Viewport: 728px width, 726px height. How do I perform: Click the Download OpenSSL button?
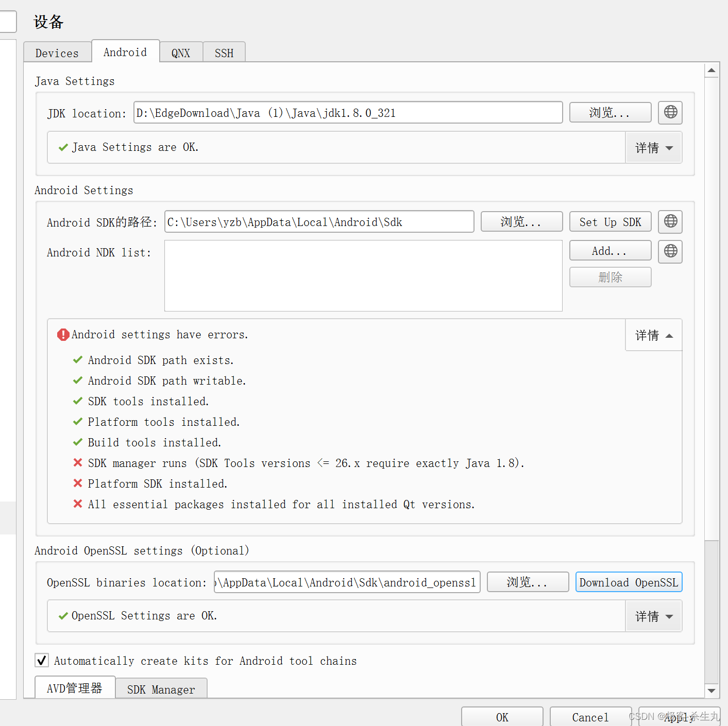click(x=629, y=582)
